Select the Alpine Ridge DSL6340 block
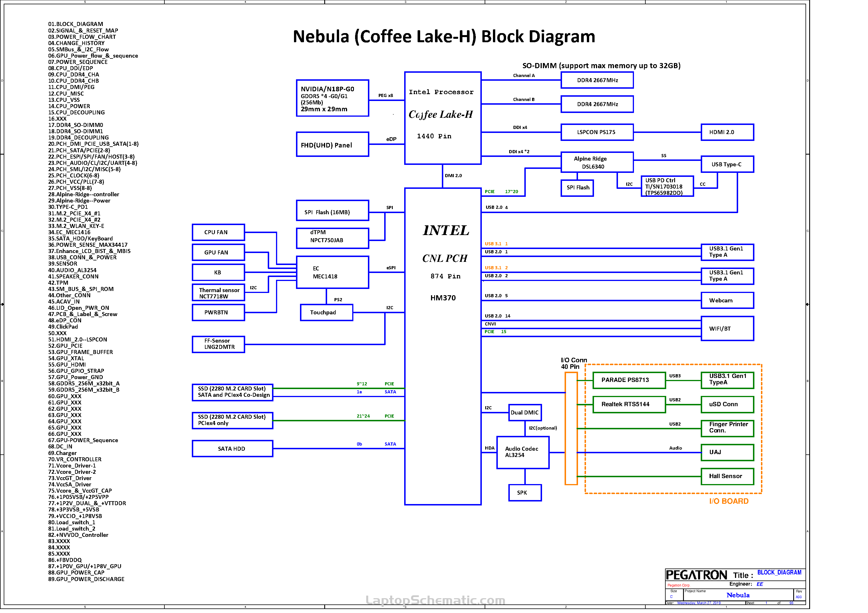The height and width of the screenshot is (613, 868). point(598,162)
